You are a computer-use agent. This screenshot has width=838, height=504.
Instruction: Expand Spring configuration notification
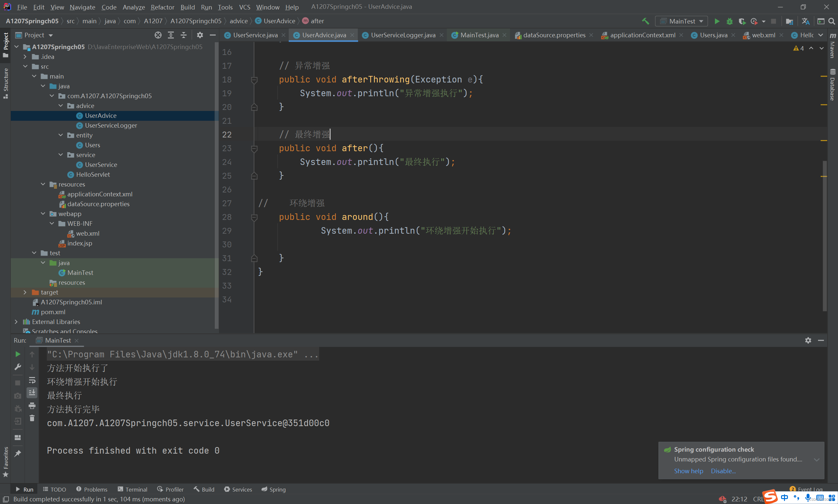point(817,459)
